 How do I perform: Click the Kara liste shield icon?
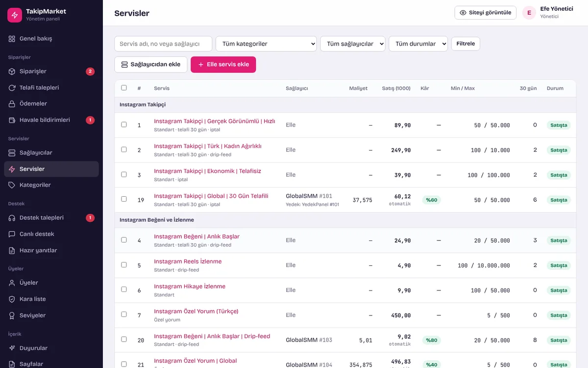[12, 299]
